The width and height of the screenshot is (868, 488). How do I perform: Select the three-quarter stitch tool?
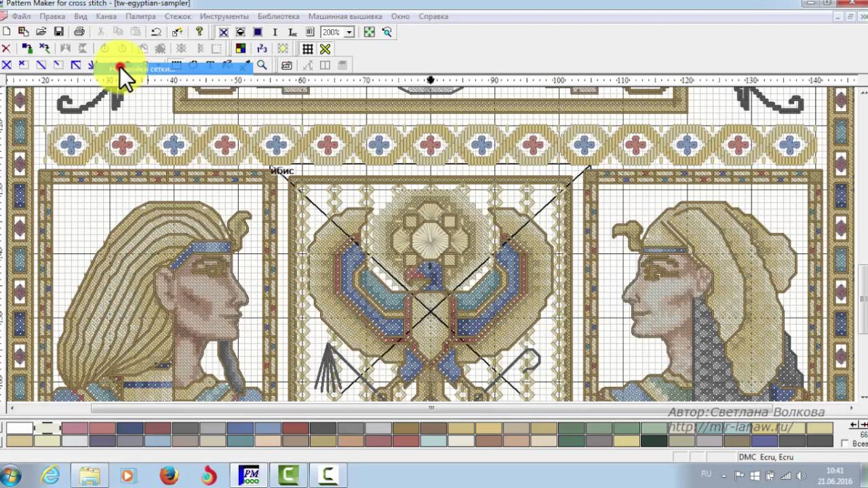(76, 65)
